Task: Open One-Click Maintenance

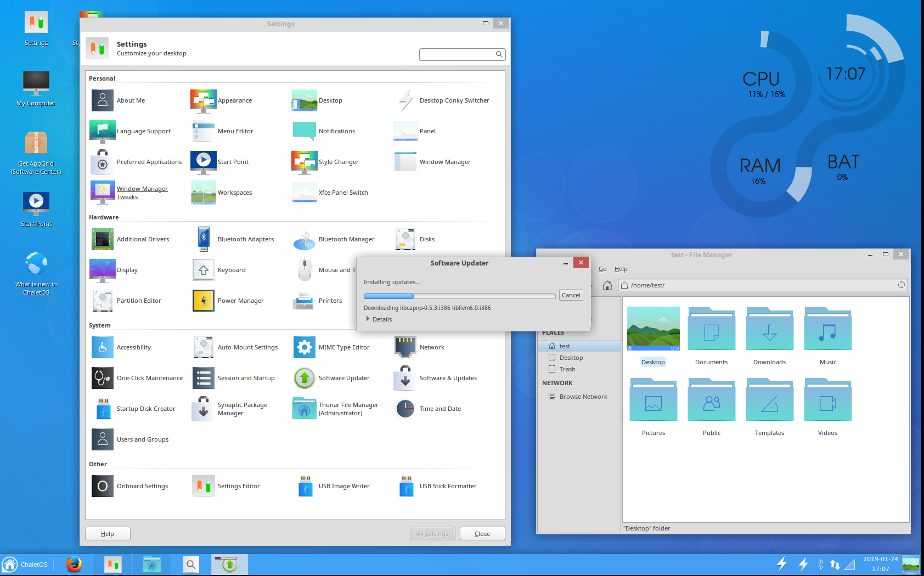Action: pos(103,379)
